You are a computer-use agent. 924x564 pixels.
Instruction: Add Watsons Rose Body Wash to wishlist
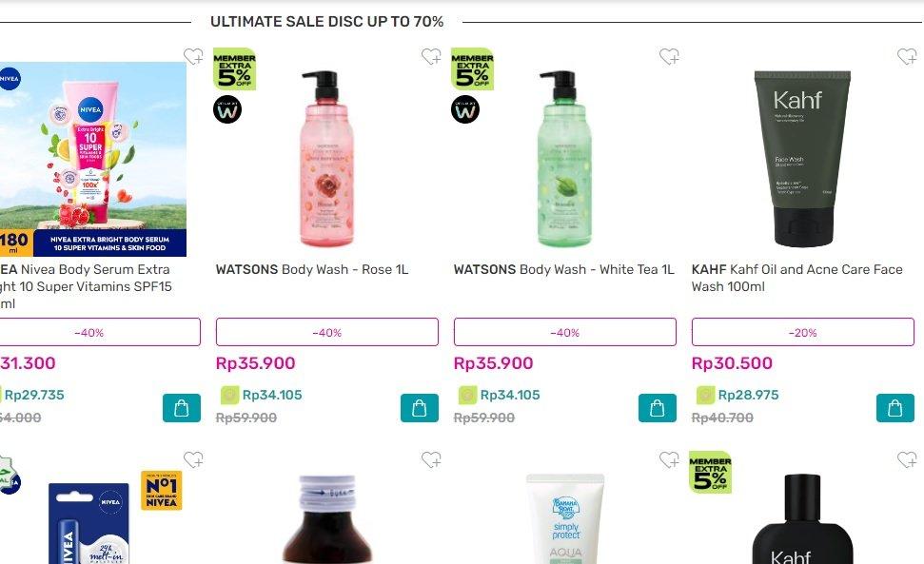point(431,56)
